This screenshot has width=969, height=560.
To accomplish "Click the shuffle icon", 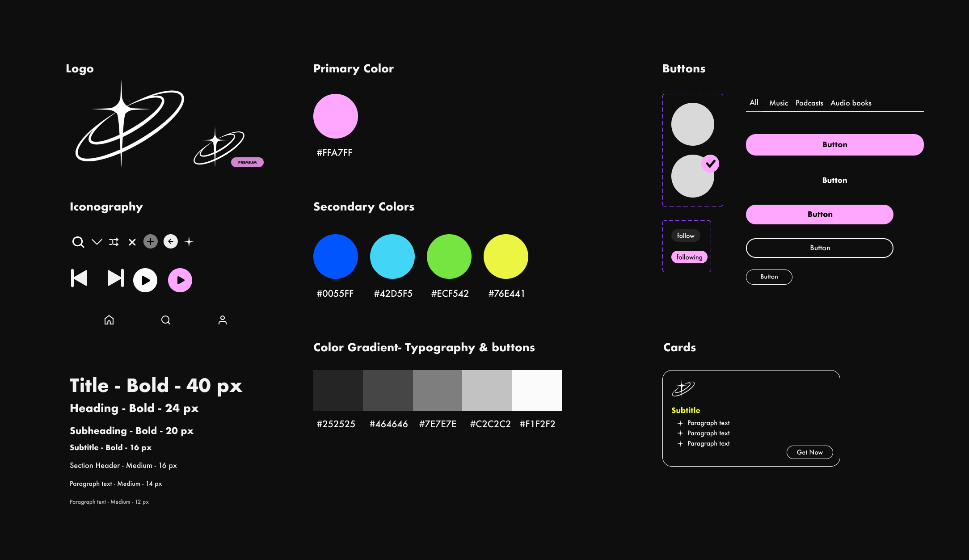I will click(x=114, y=242).
